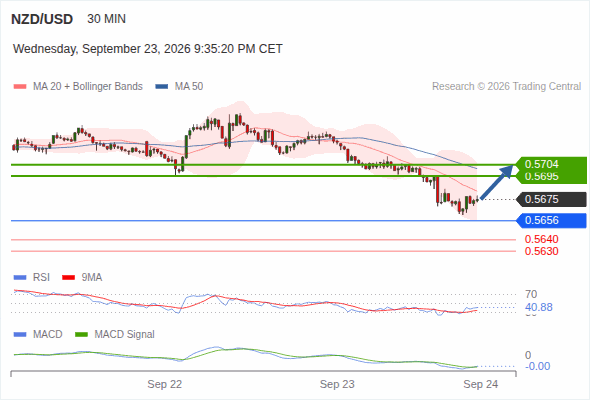The width and height of the screenshot is (590, 400).
Task: Click the RSI 40.88 current value
Action: (x=539, y=307)
